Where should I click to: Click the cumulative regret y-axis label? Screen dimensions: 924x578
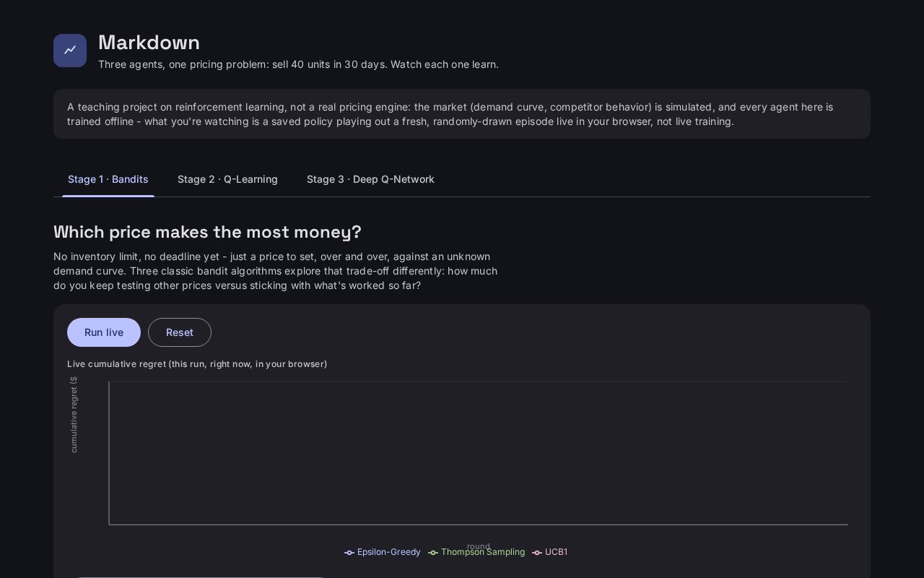(x=74, y=415)
